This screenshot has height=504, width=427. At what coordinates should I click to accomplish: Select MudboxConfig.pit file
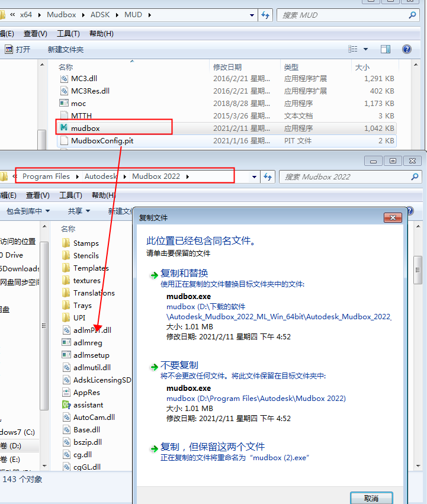(226, 141)
